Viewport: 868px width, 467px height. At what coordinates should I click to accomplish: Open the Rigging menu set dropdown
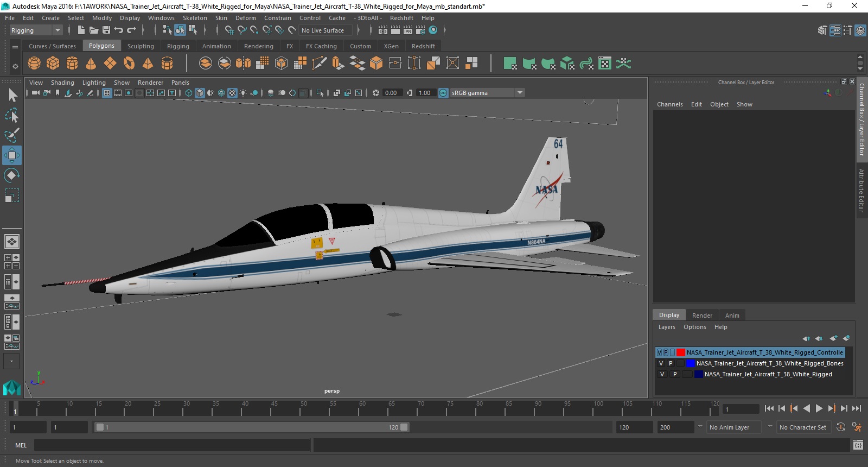[x=36, y=30]
